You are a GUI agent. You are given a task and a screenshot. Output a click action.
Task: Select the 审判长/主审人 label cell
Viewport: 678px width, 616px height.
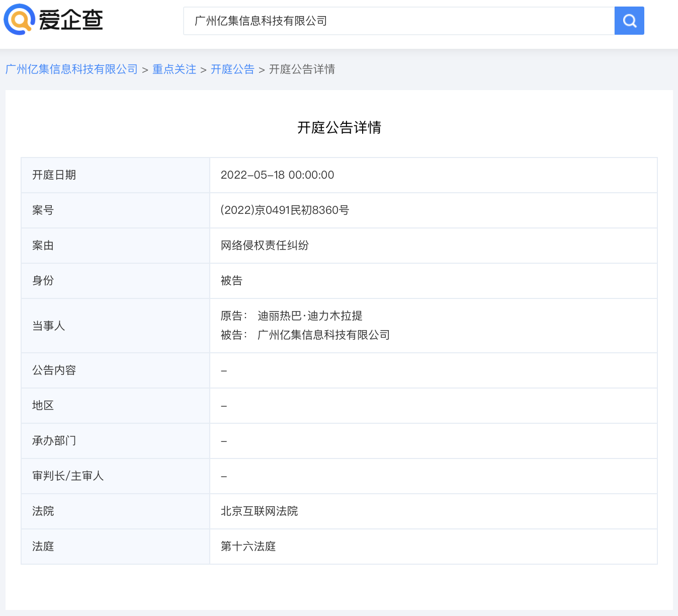pyautogui.click(x=115, y=476)
